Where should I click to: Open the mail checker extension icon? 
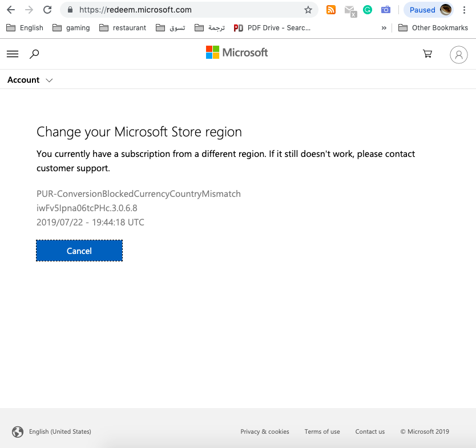tap(350, 11)
